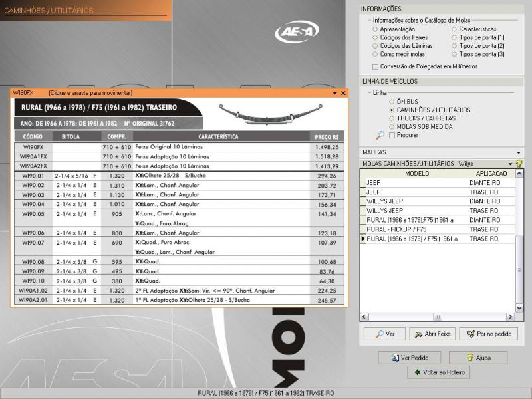The width and height of the screenshot is (532, 399).
Task: Click the horizontal scrollbar thumb of model list
Action: (438, 317)
